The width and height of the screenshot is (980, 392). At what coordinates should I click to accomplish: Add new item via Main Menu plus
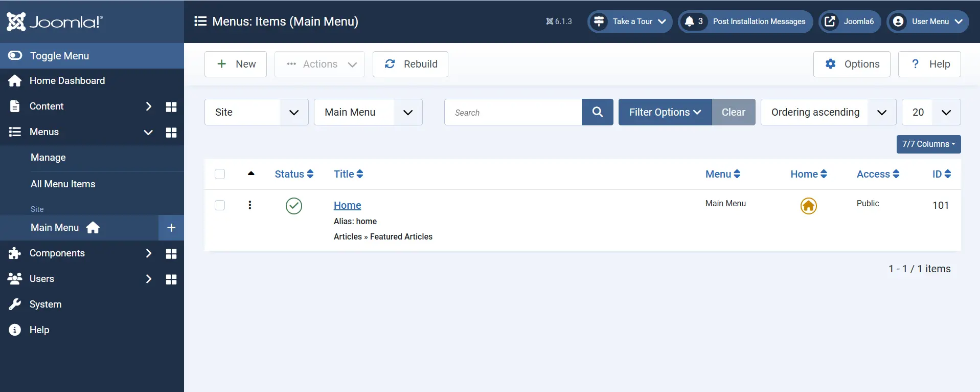point(171,228)
